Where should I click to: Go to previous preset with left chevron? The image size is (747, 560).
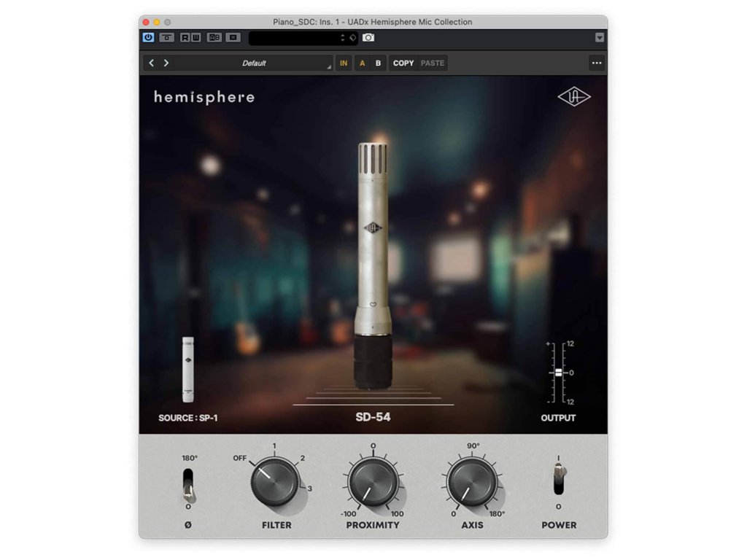[x=152, y=63]
